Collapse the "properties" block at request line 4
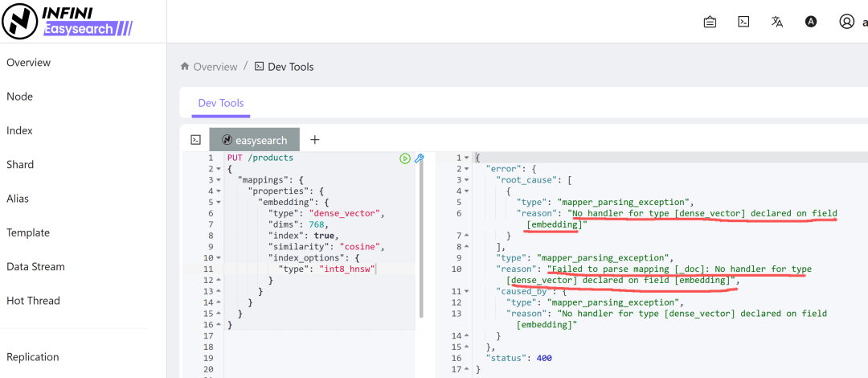868x378 pixels. click(x=219, y=191)
